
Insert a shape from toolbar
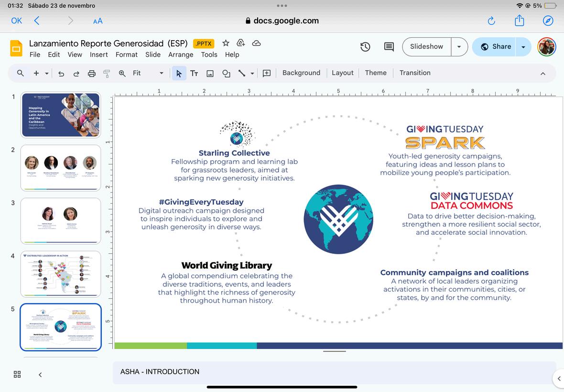(226, 73)
